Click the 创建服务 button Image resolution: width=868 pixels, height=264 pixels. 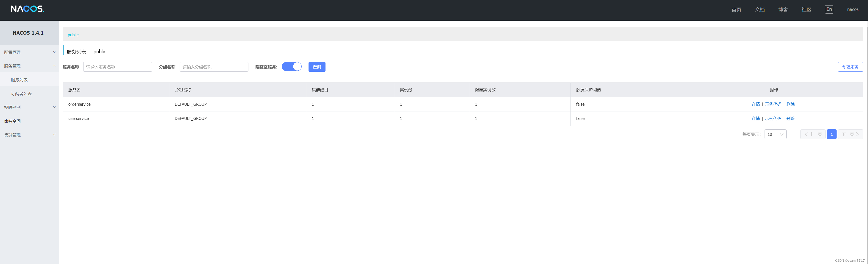pos(851,67)
